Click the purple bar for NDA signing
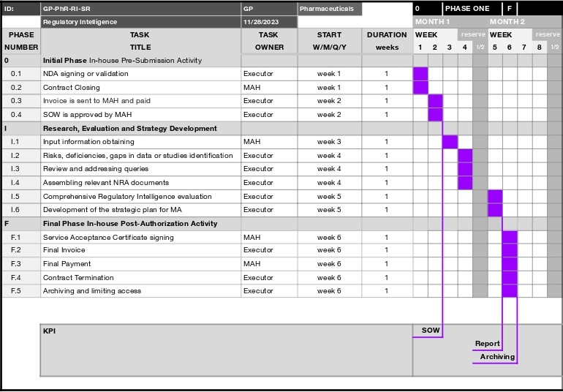The width and height of the screenshot is (563, 392). point(420,74)
